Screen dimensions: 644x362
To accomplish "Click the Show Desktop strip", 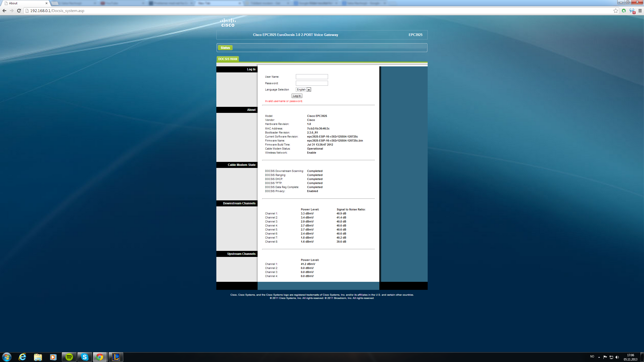I will point(642,357).
